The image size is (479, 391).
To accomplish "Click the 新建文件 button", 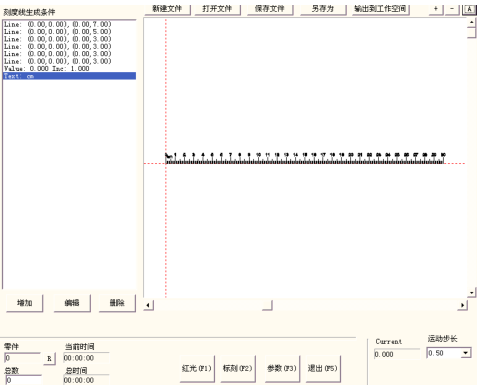I will click(x=167, y=9).
